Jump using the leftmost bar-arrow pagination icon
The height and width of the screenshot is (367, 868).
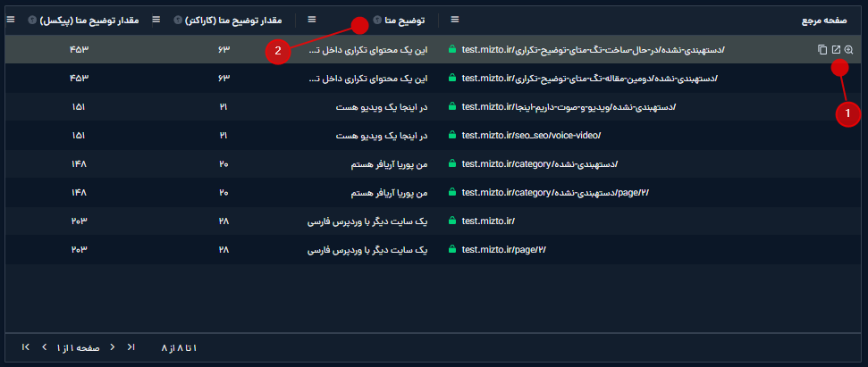tap(25, 347)
